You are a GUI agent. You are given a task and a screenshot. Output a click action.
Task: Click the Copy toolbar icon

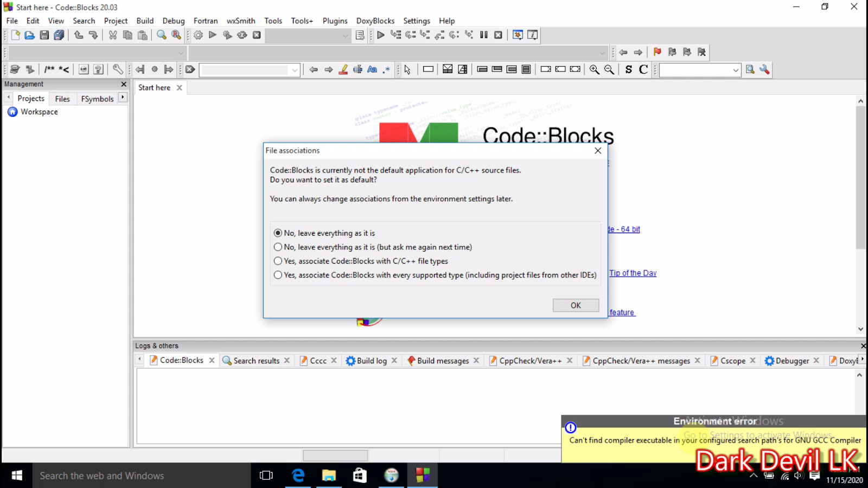(x=127, y=35)
